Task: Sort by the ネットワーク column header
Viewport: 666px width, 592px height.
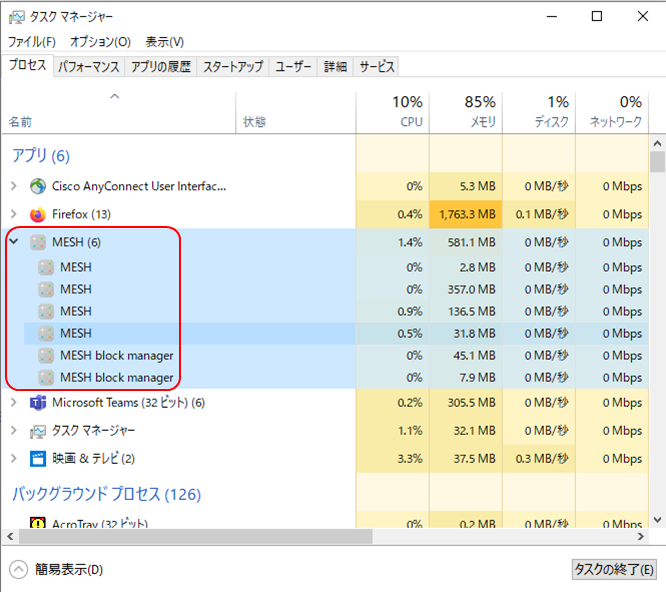Action: 612,112
